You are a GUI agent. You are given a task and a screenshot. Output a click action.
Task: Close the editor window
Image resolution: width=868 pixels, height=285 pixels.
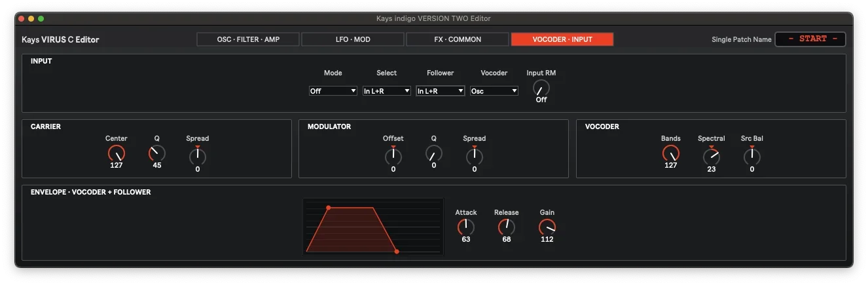coord(22,18)
